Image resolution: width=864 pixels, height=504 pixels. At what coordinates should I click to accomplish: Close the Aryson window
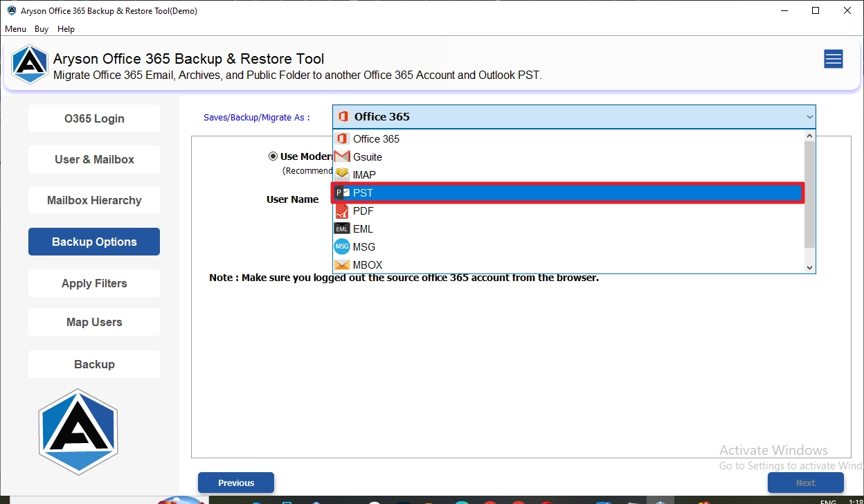847,10
